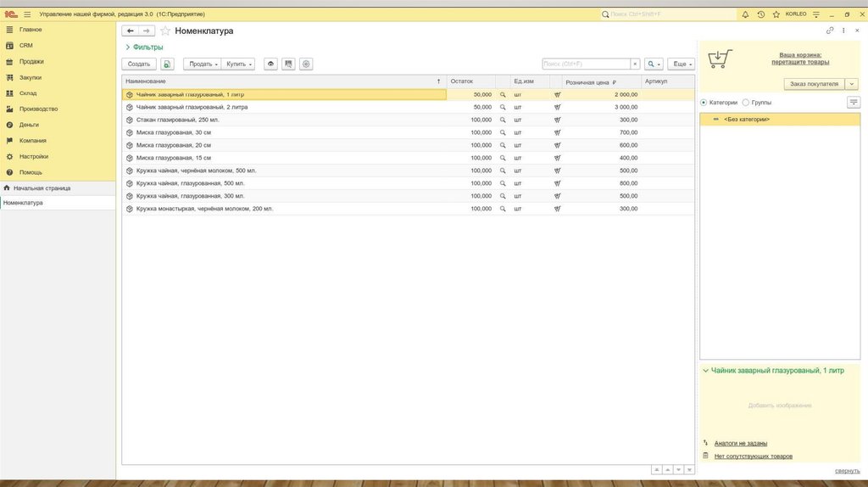This screenshot has width=868, height=487.
Task: Open the Склад section
Action: coord(28,93)
